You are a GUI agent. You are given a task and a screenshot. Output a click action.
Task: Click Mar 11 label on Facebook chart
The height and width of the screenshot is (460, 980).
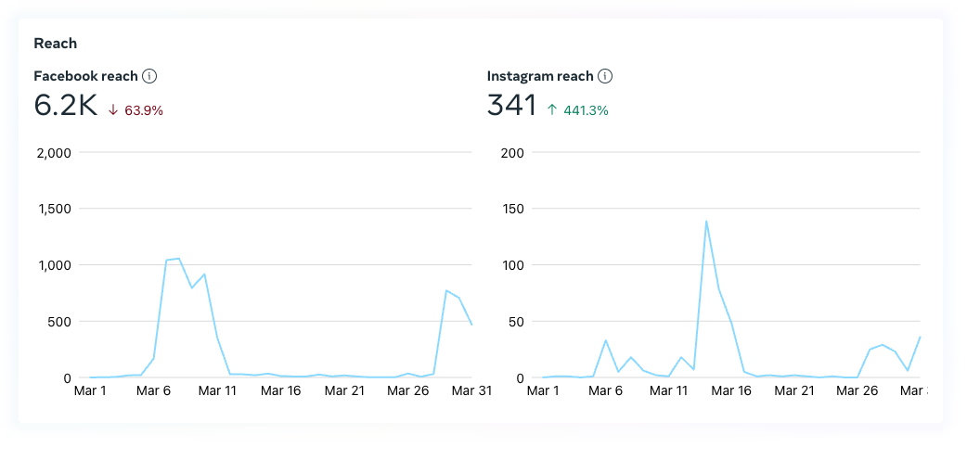tap(217, 391)
